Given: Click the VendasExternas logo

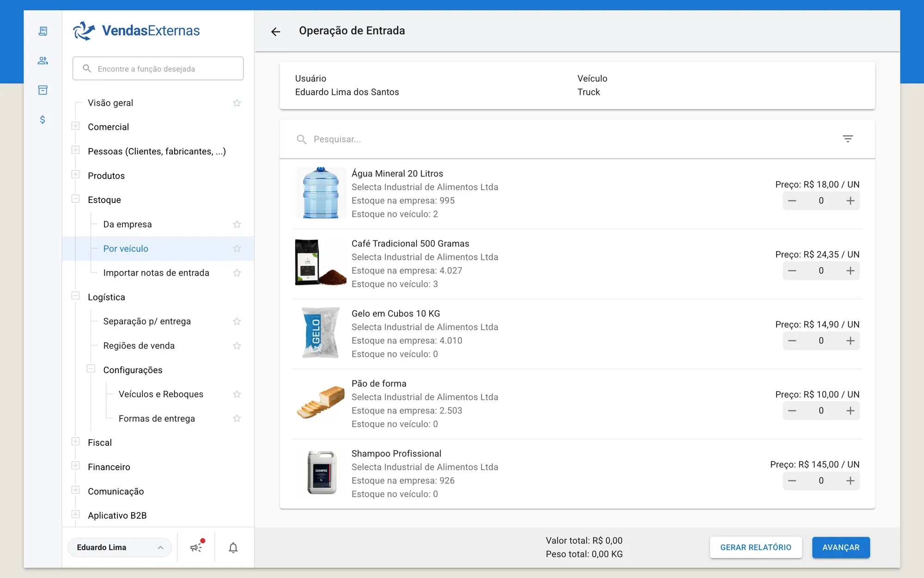Looking at the screenshot, I should (136, 31).
